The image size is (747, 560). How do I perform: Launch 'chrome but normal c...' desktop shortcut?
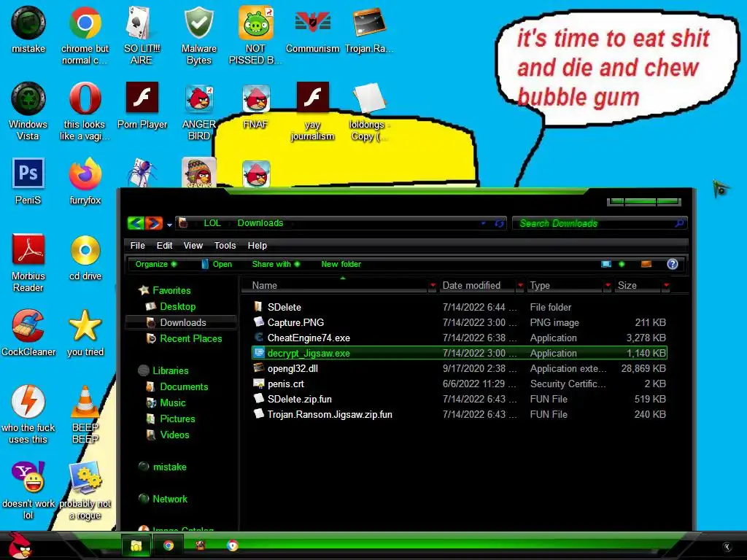click(85, 34)
